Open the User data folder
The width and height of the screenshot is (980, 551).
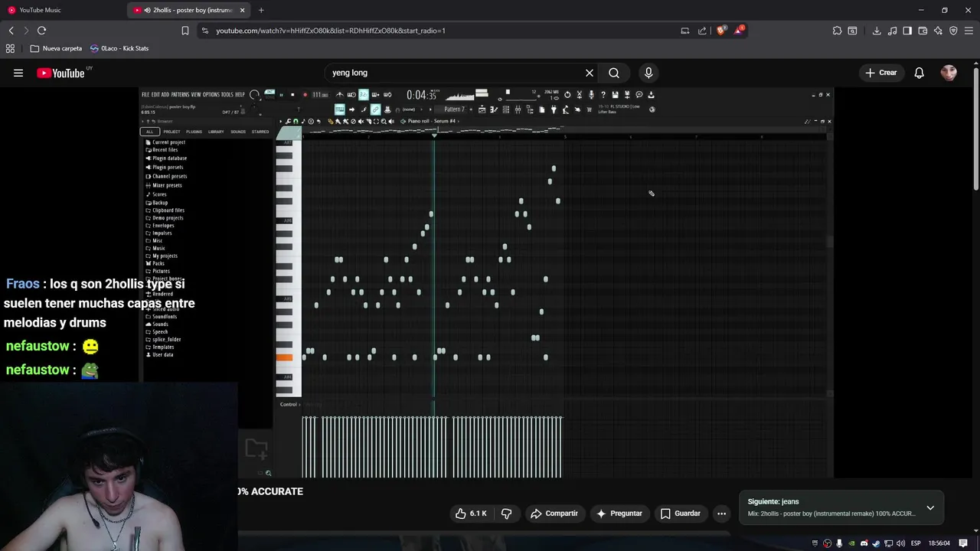tap(162, 354)
